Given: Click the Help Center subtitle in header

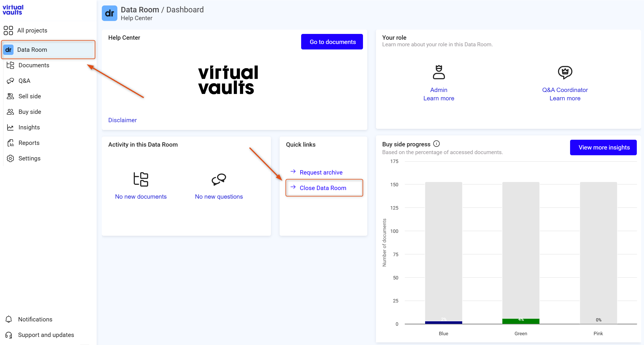Looking at the screenshot, I should pos(137,18).
